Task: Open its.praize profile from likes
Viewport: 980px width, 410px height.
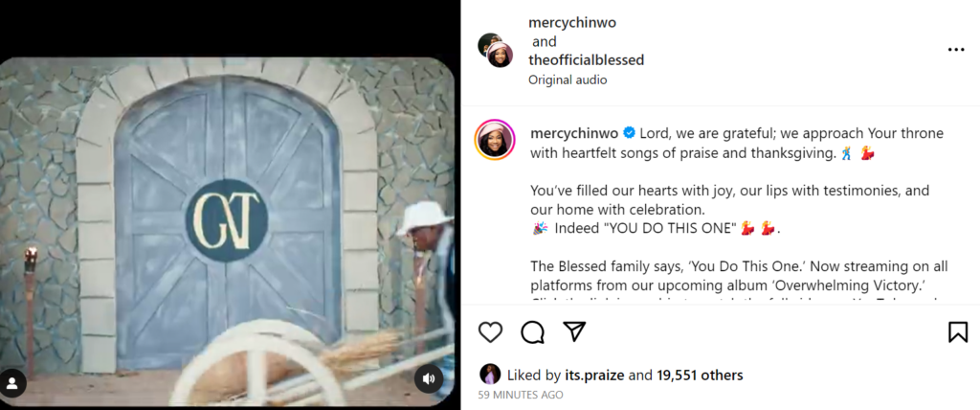Action: [x=594, y=376]
